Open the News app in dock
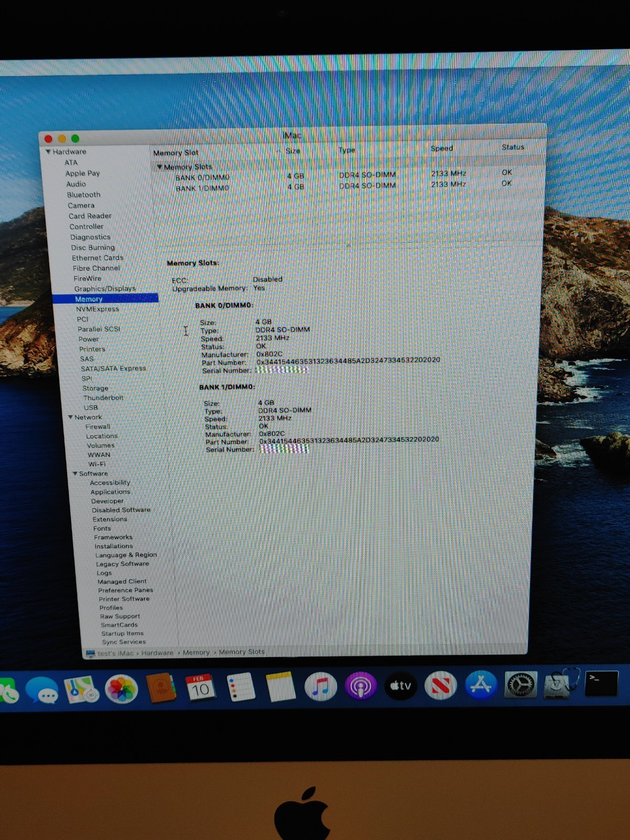This screenshot has height=840, width=630. (440, 686)
